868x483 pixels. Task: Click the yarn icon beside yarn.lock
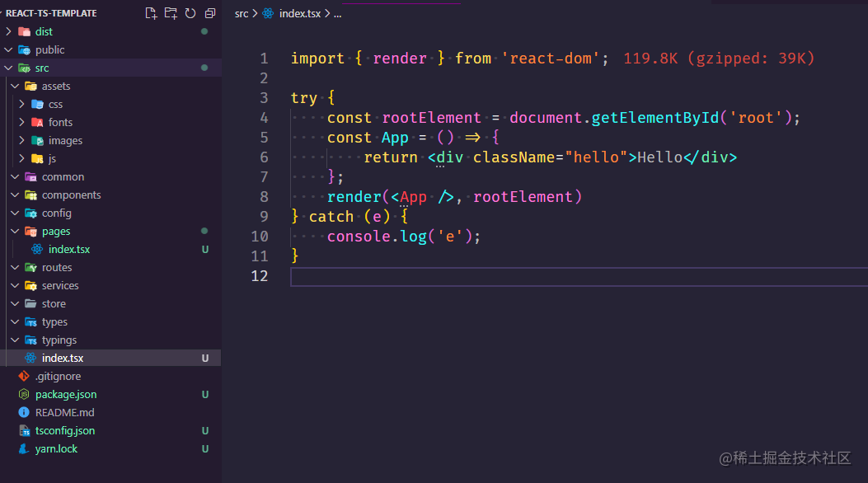24,448
